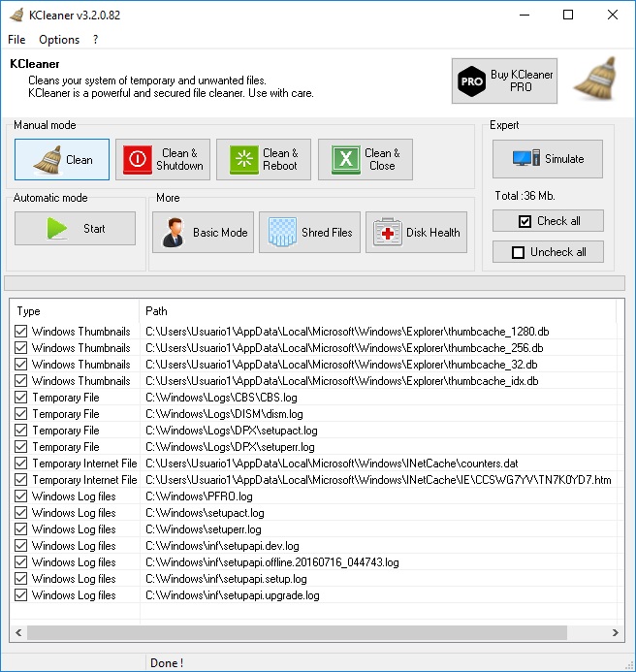The width and height of the screenshot is (636, 672).
Task: Select the C:\Windows\setuperr.log path
Action: click(x=204, y=529)
